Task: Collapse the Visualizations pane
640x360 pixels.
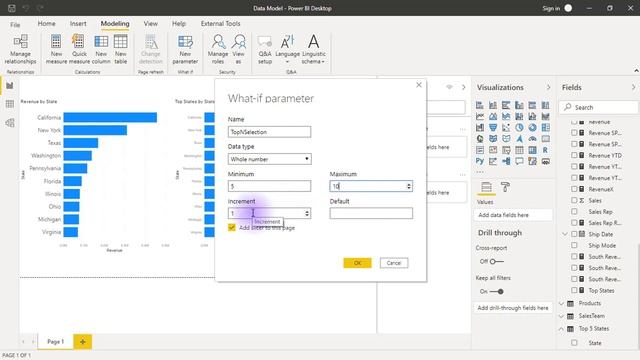Action: click(548, 87)
